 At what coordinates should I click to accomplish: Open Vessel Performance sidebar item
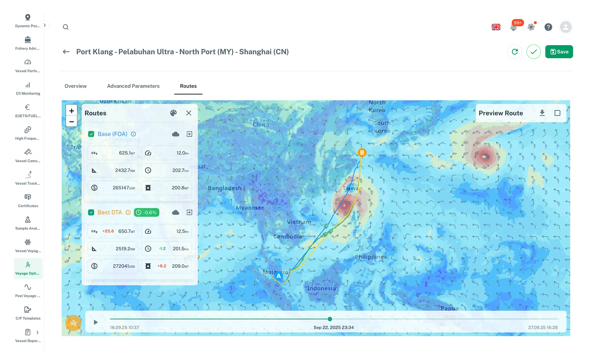coord(28,66)
